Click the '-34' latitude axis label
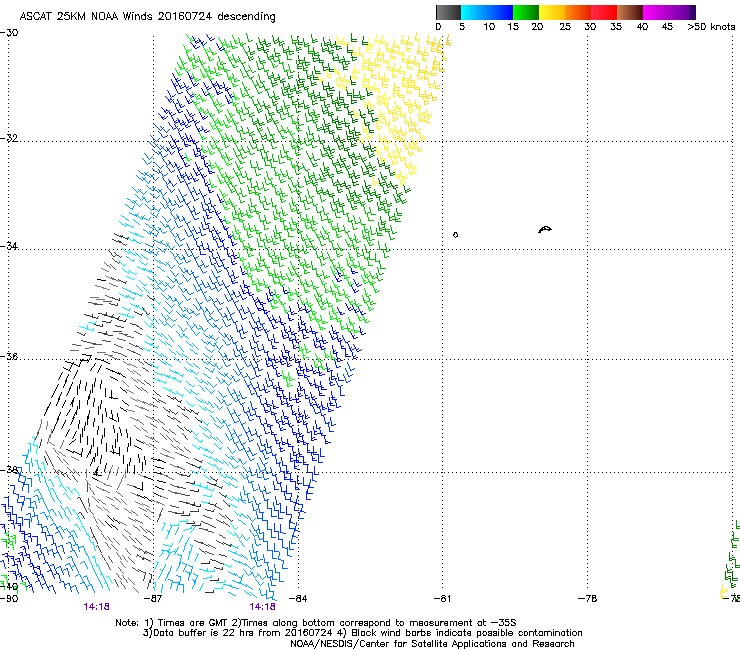Screen dimensions: 740x650 (x=9, y=246)
